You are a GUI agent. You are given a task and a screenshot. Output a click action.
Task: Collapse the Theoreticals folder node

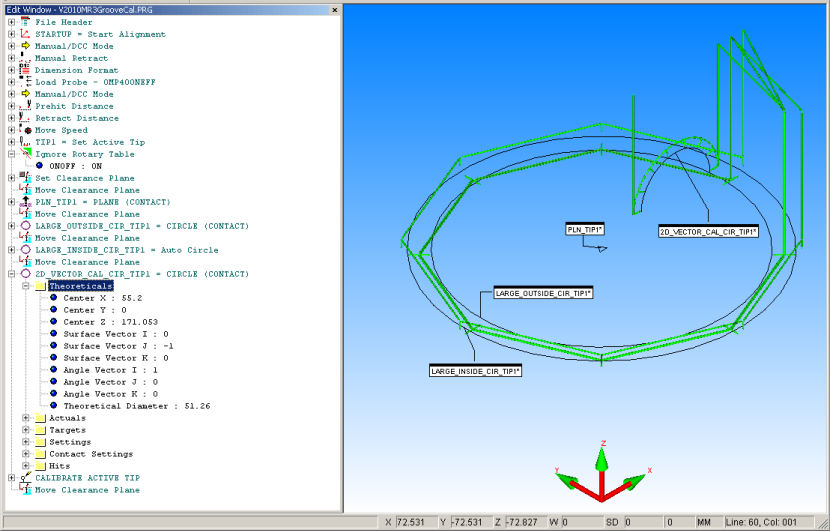[x=26, y=286]
